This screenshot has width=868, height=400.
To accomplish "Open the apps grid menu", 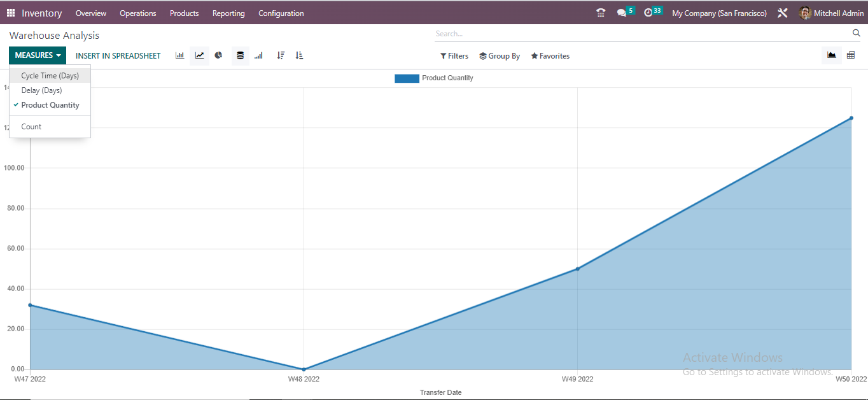I will 10,13.
